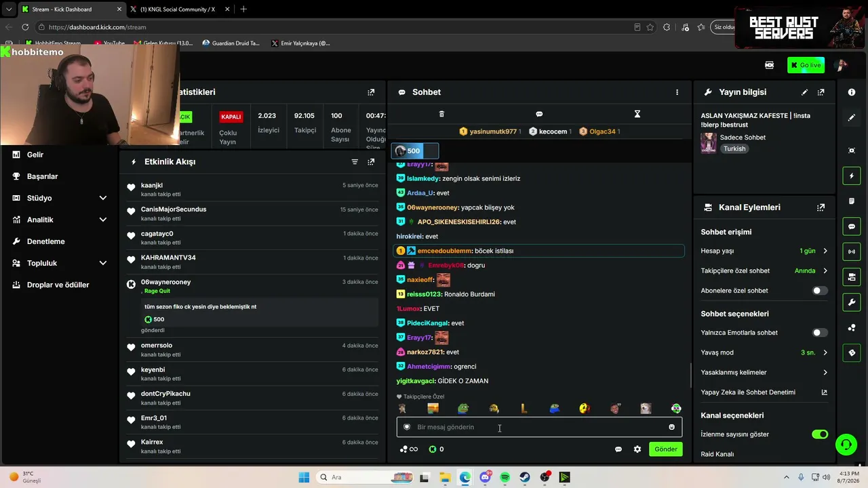Click the hourglass icon in chat toolbar

tap(637, 114)
